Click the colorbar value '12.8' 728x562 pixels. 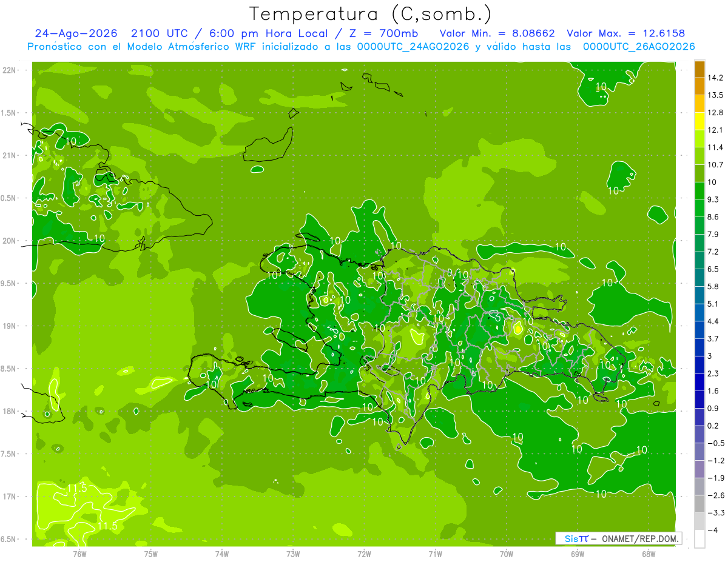[x=716, y=112]
